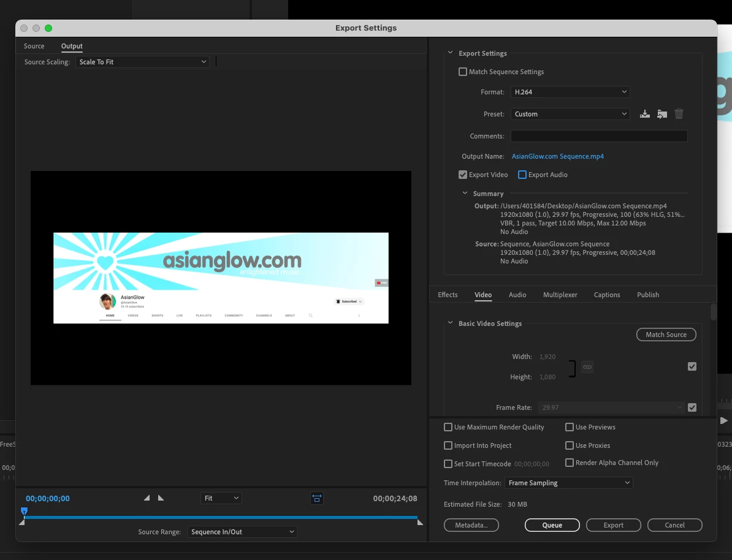Click the Match Source button

(x=666, y=335)
